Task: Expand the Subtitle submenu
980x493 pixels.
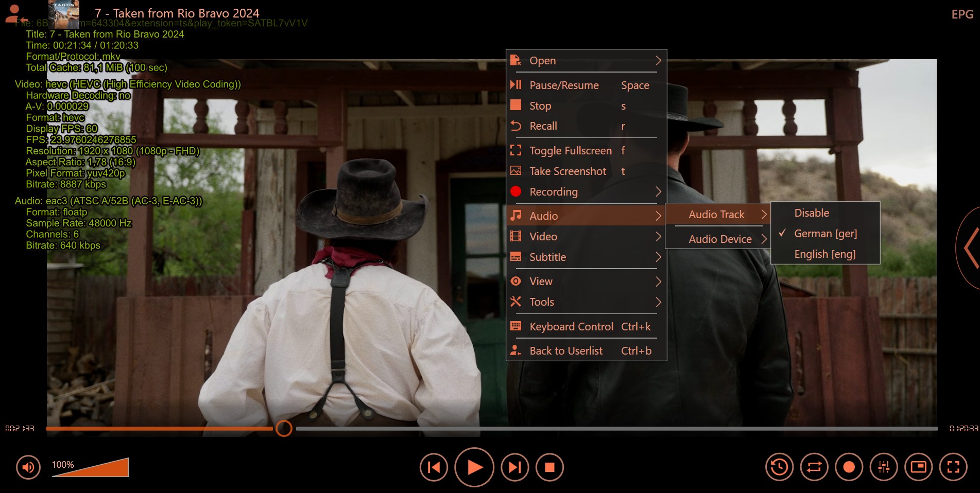Action: tap(586, 257)
